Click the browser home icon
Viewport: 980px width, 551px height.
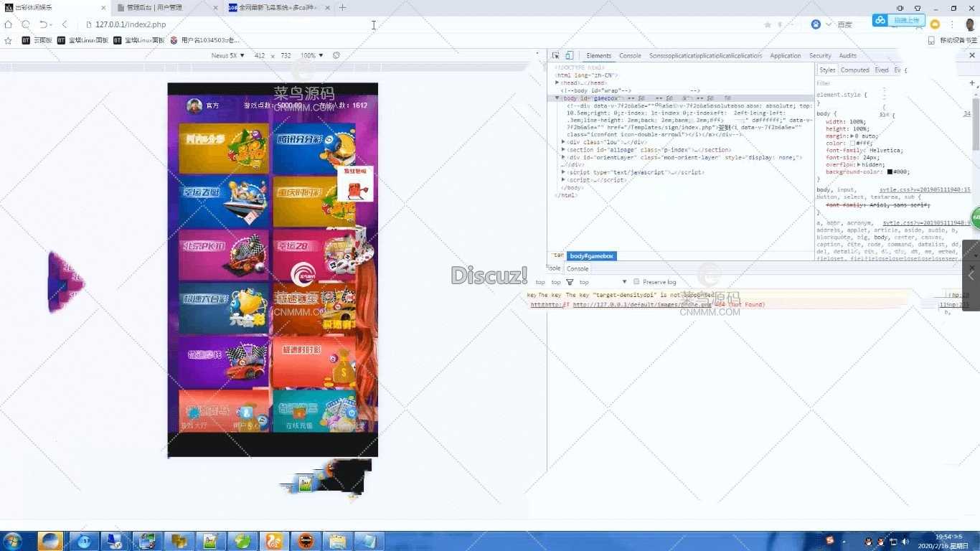(9, 24)
